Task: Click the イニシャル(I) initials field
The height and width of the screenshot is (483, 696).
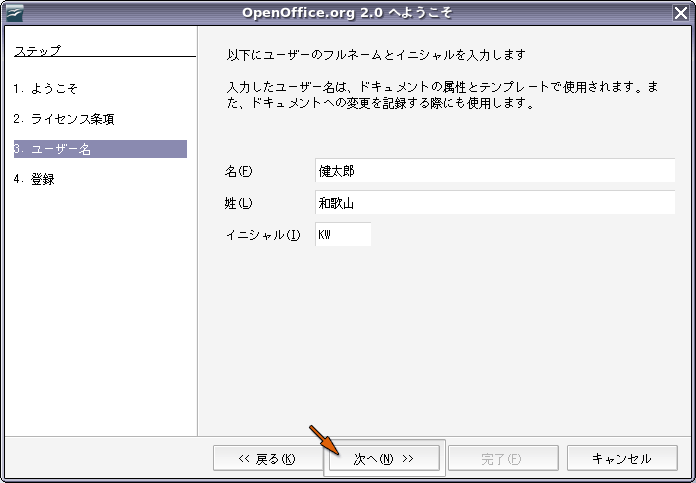Action: (343, 234)
